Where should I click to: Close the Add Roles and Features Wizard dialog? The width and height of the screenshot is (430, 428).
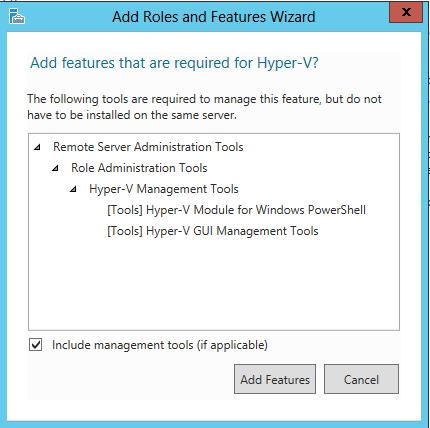pos(406,13)
